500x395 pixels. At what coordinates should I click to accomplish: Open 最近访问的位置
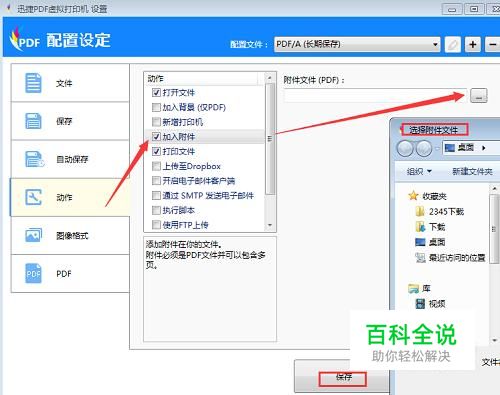pos(457,258)
